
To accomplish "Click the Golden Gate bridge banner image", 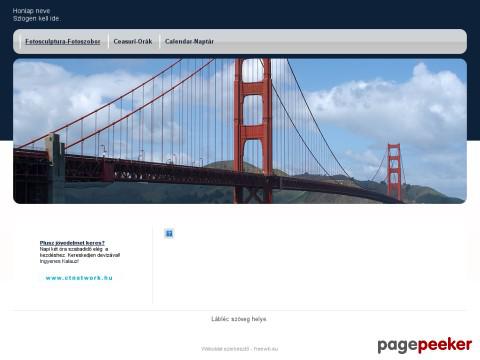I will click(x=240, y=131).
